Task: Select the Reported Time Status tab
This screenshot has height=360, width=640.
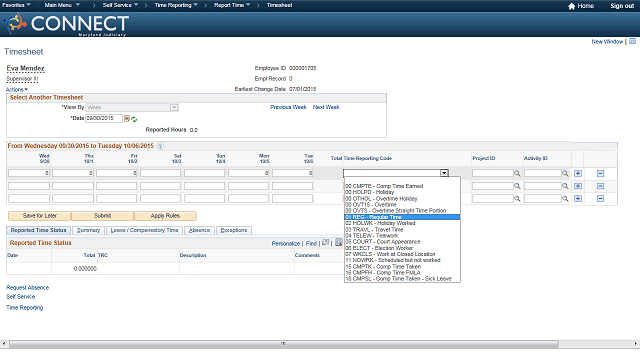Action: (38, 231)
